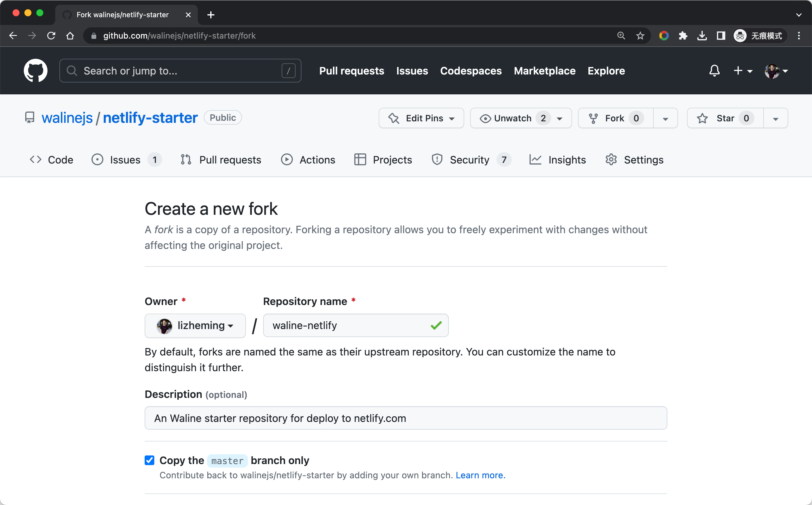Image resolution: width=812 pixels, height=505 pixels.
Task: Open the Edit Pins dropdown
Action: coord(421,118)
